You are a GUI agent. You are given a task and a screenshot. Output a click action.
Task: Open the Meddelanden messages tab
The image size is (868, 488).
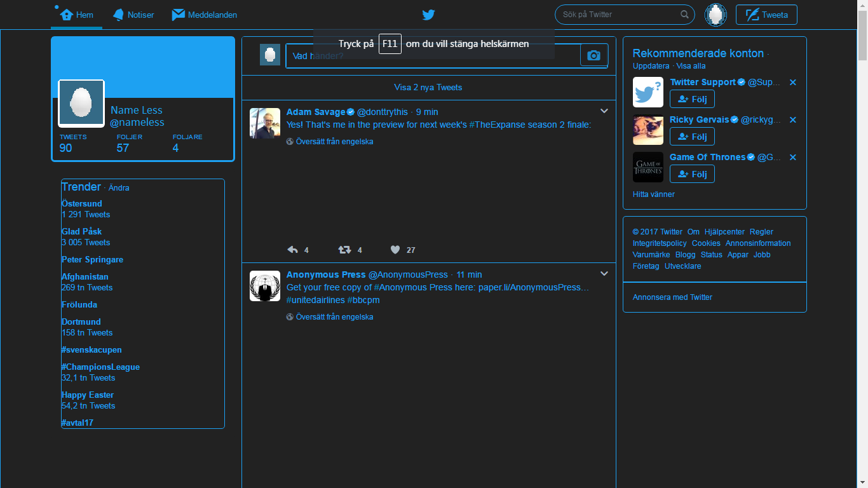(x=205, y=15)
